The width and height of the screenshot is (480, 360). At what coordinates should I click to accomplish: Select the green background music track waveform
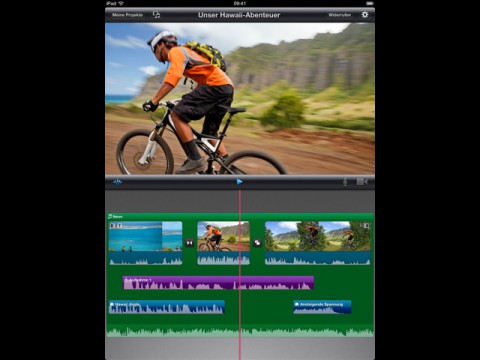[240, 332]
